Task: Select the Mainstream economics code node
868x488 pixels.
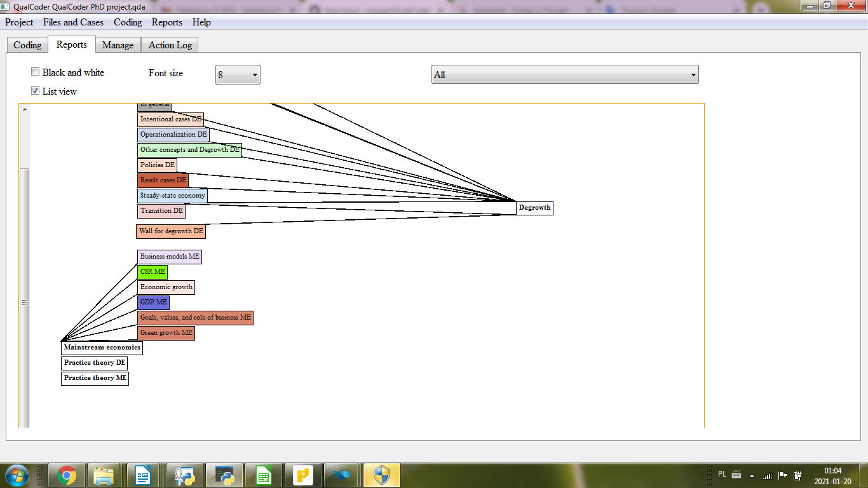Action: [101, 348]
